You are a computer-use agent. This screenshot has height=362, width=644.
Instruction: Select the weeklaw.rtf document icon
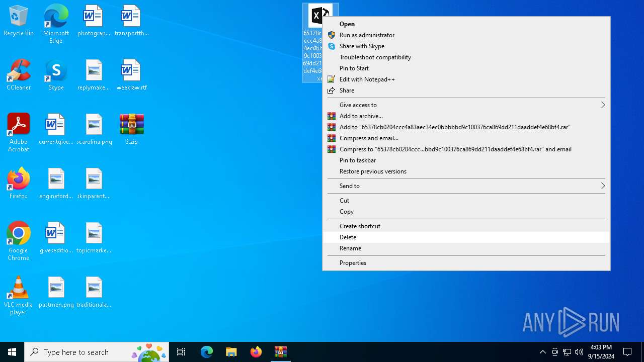[x=131, y=74]
